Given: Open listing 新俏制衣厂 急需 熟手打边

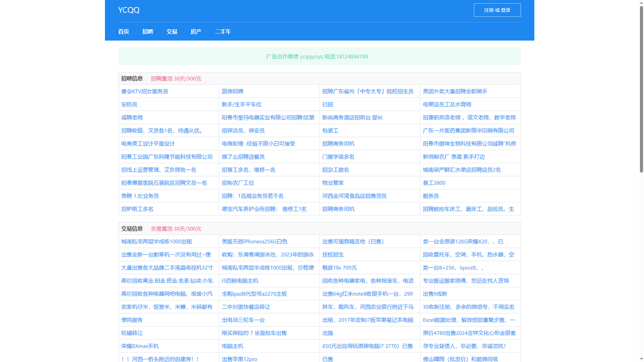Looking at the screenshot, I should click(454, 157).
